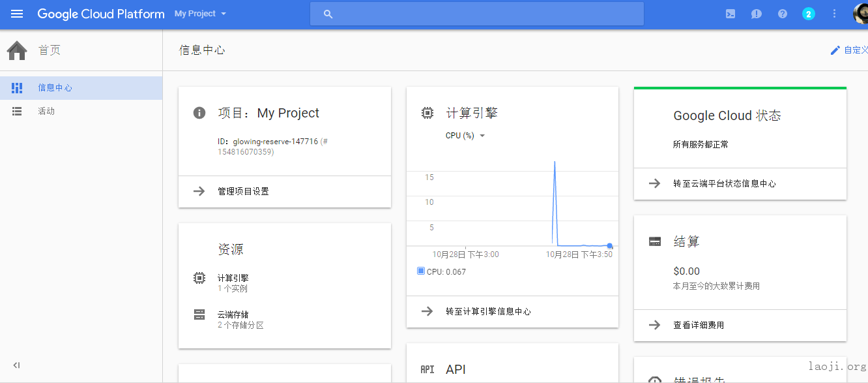
Task: Click the project number 154816070359
Action: pos(245,151)
